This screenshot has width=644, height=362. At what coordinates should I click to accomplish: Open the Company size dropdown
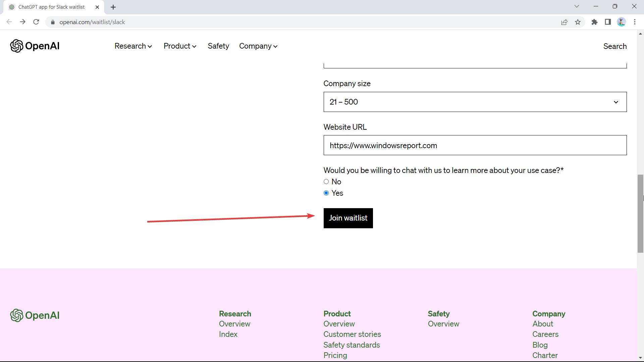click(475, 102)
